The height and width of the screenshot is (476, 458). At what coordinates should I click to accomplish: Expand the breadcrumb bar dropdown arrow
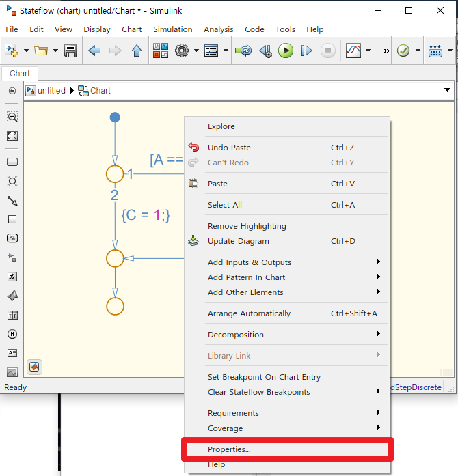click(x=447, y=90)
